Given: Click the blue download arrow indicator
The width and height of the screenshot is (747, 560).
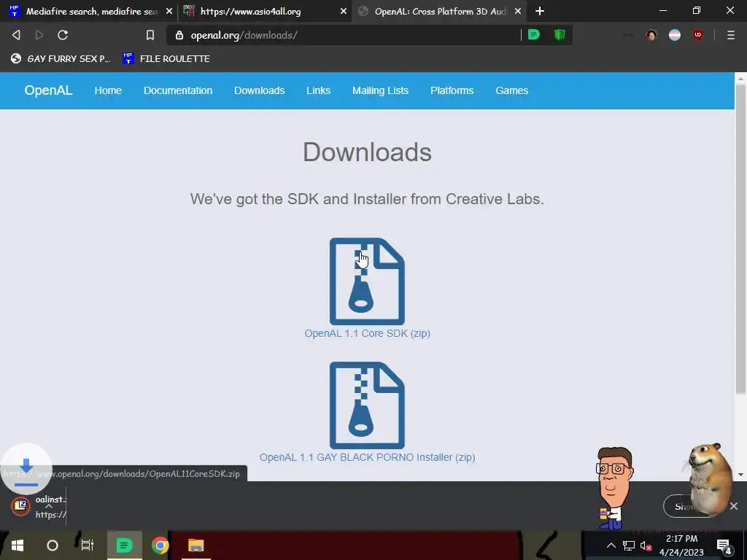Looking at the screenshot, I should point(26,469).
